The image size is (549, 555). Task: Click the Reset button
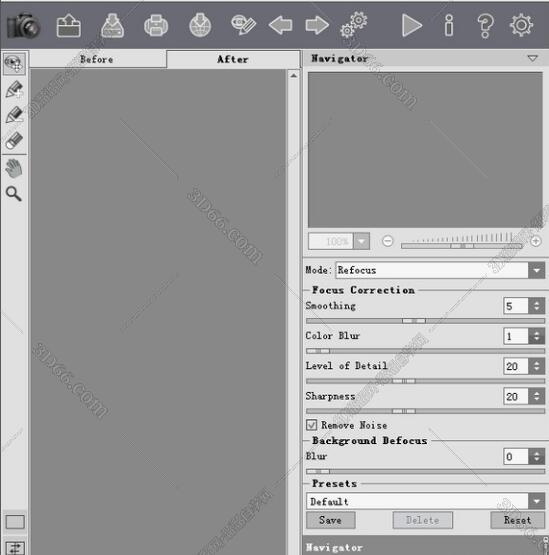(x=517, y=520)
